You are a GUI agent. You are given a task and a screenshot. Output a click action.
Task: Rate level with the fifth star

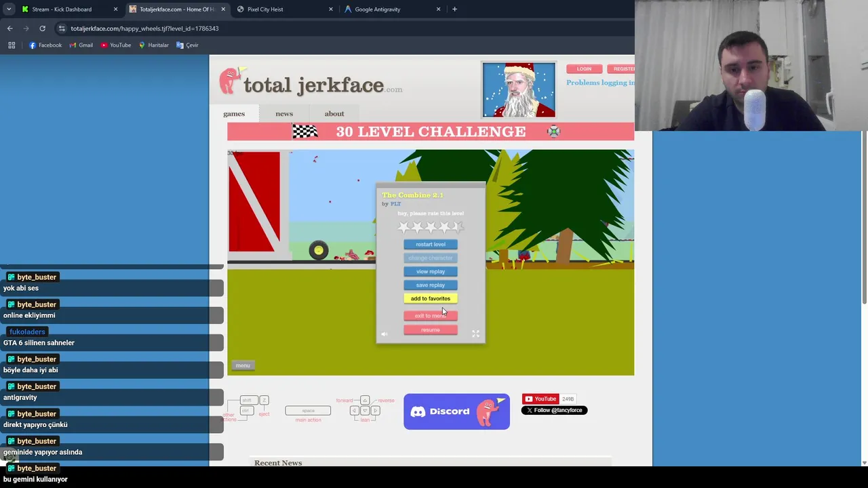[458, 226]
